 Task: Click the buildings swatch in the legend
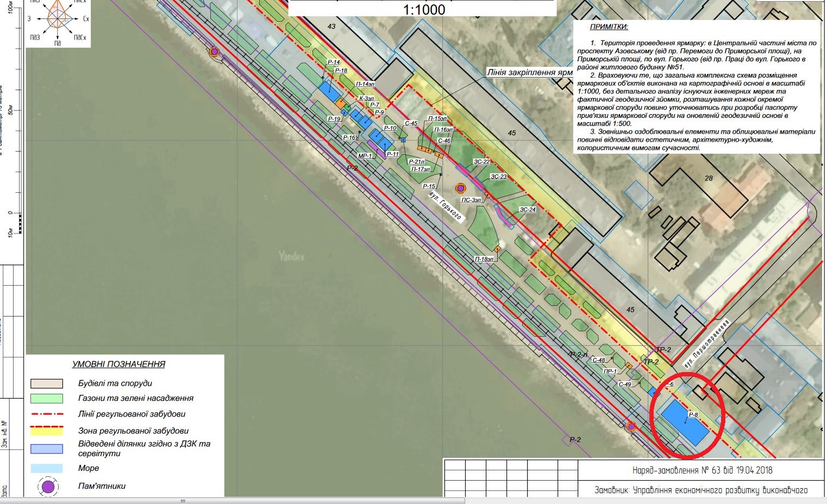(x=47, y=383)
